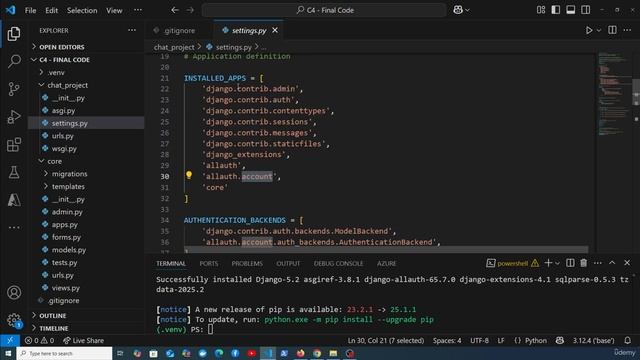Open the Source Control view
This screenshot has width=640, height=360.
tap(13, 89)
